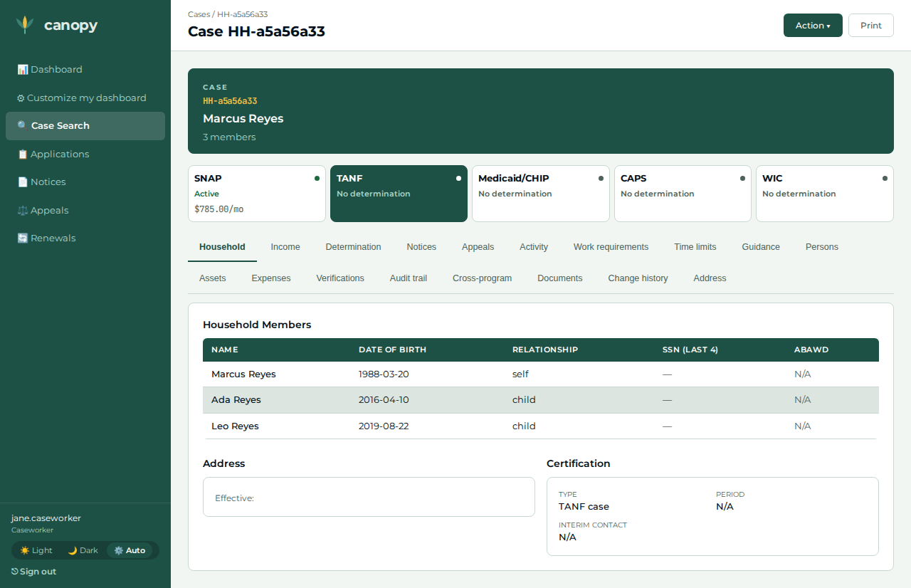Click the case ID HH-a5a56a33 in banner

[230, 101]
